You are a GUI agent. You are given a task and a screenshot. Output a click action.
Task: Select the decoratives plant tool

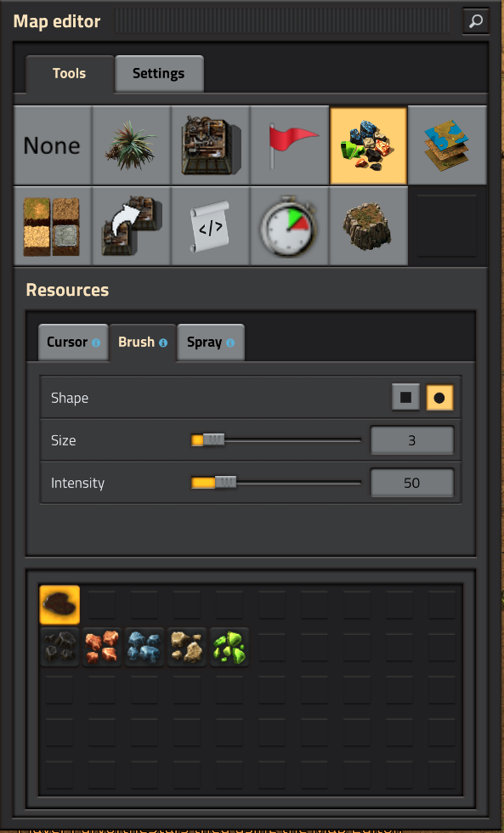point(131,145)
